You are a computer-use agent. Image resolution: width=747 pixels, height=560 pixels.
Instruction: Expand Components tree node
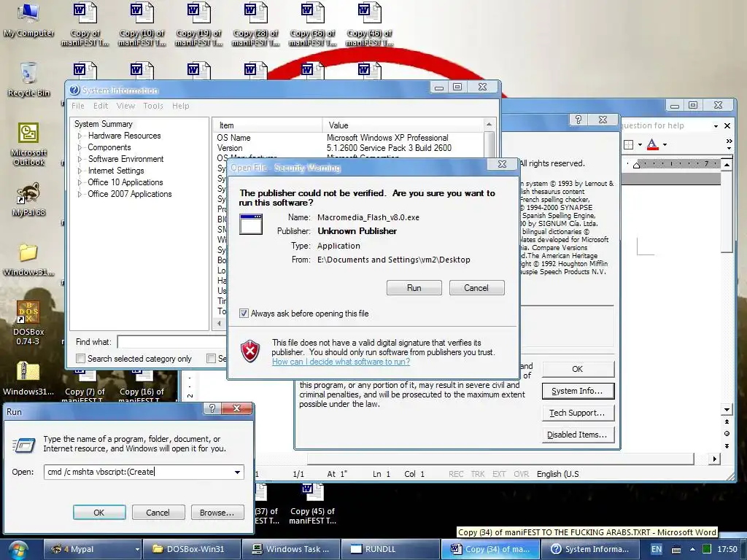pos(80,147)
